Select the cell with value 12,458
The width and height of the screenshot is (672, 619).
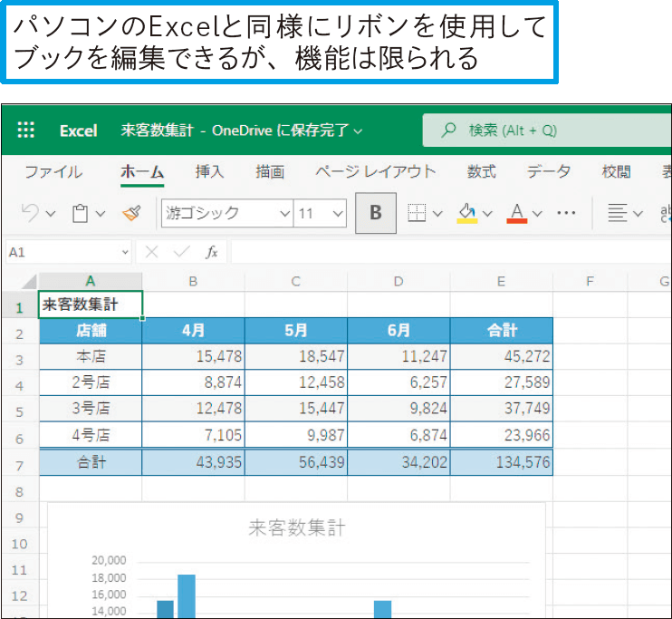296,382
